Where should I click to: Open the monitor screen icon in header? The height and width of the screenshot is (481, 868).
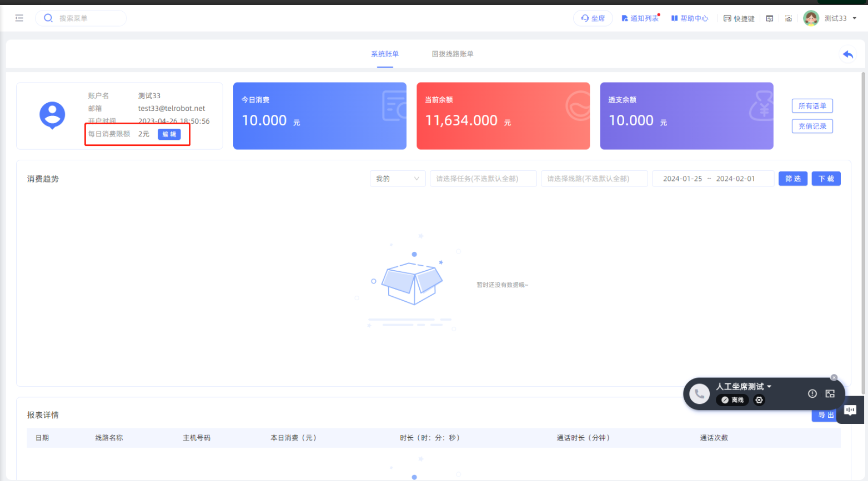click(x=770, y=18)
